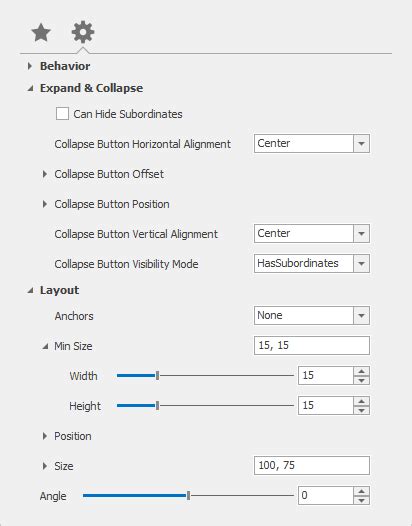The image size is (412, 526).
Task: Enable Can Hide Subordinates checkbox
Action: click(62, 114)
